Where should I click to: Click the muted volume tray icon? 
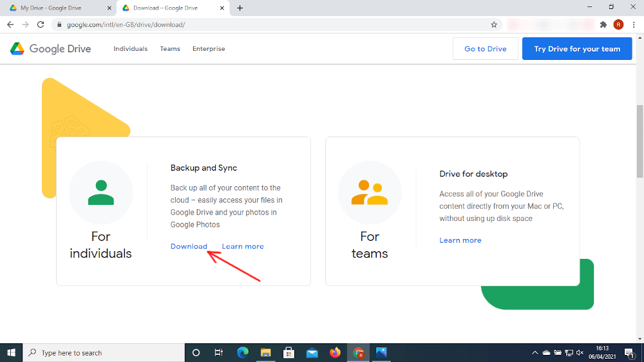tap(580, 352)
